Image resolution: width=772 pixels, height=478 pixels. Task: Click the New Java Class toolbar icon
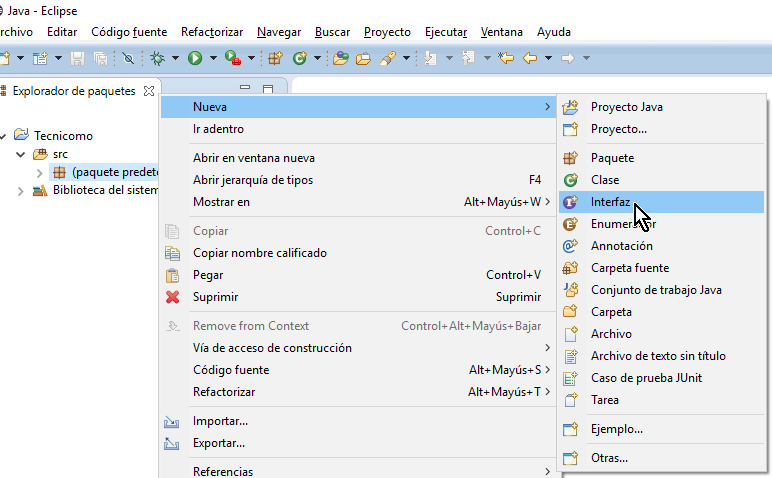point(300,58)
